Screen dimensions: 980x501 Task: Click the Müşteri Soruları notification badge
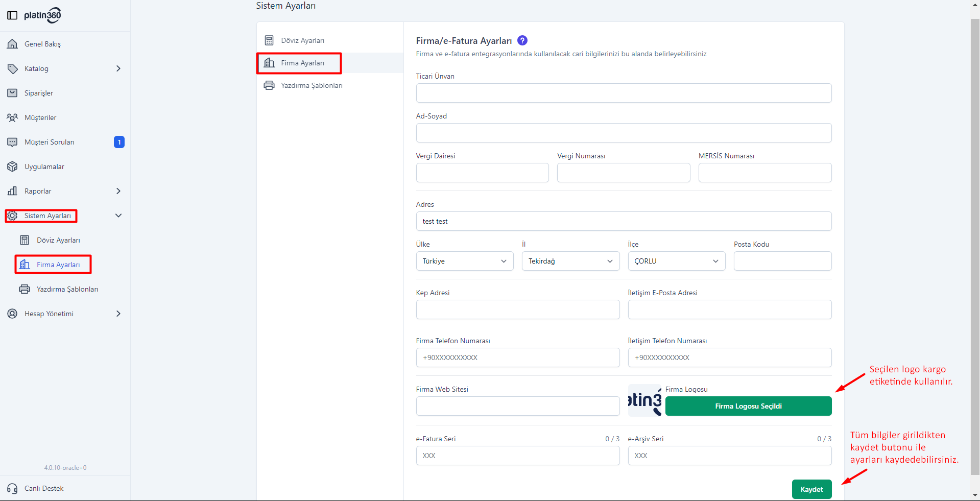click(119, 142)
